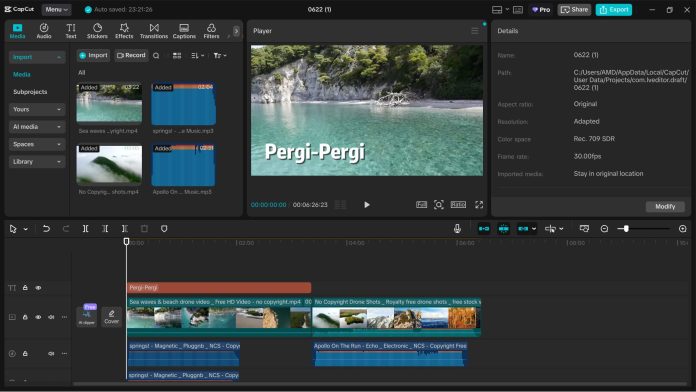Click the Import button with plus icon
This screenshot has height=392, width=696.
click(x=93, y=55)
